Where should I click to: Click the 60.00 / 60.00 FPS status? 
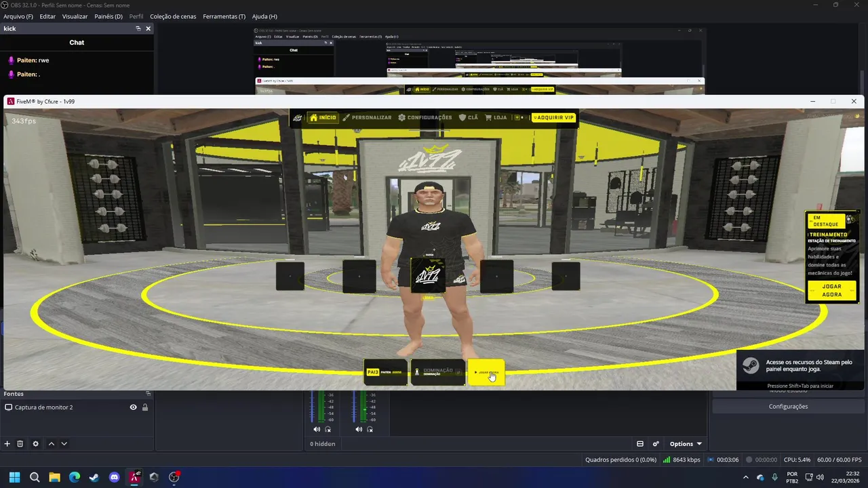840,460
